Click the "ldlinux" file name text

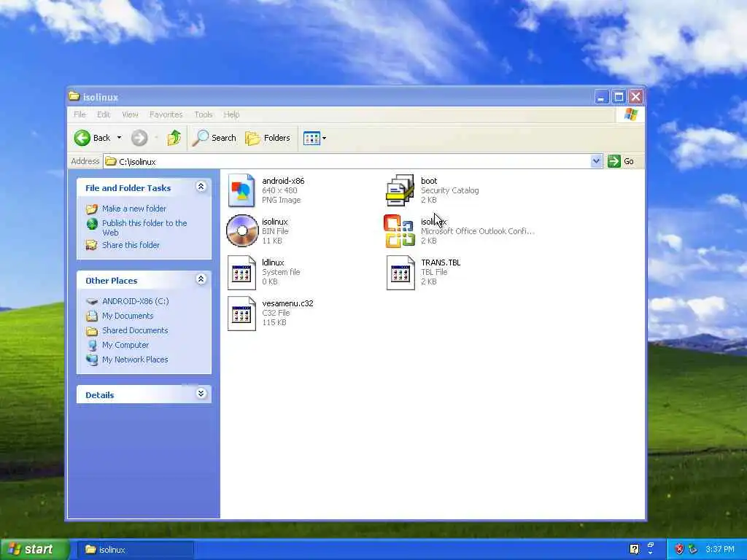click(x=273, y=262)
